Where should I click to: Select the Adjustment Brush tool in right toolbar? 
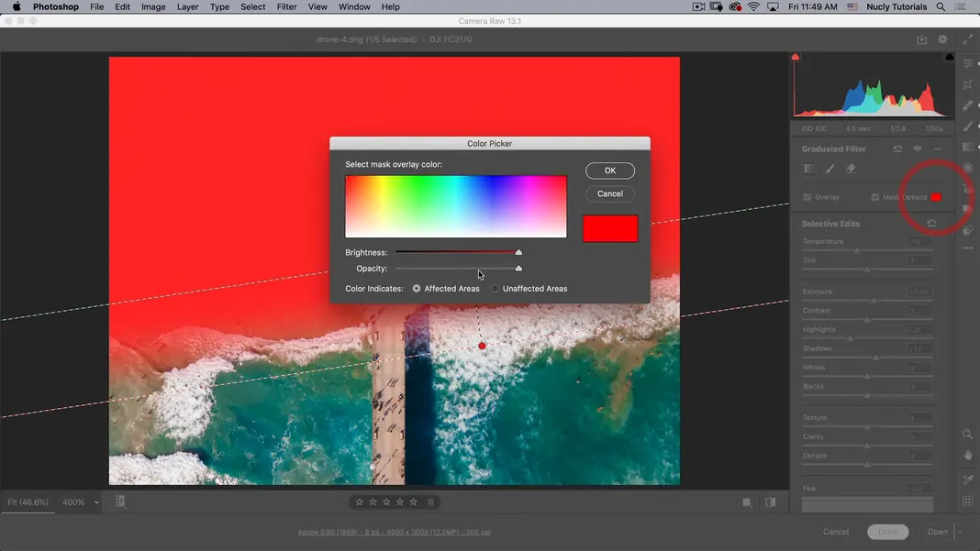pos(967,127)
